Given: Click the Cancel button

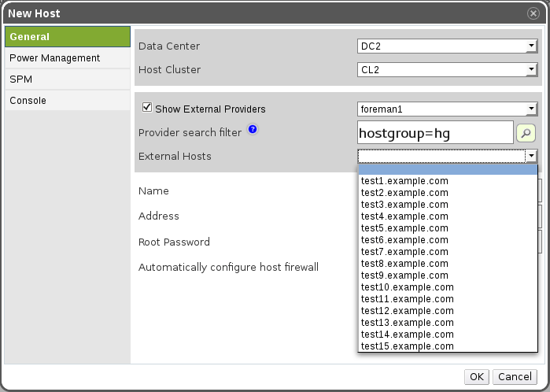Looking at the screenshot, I should tap(515, 377).
